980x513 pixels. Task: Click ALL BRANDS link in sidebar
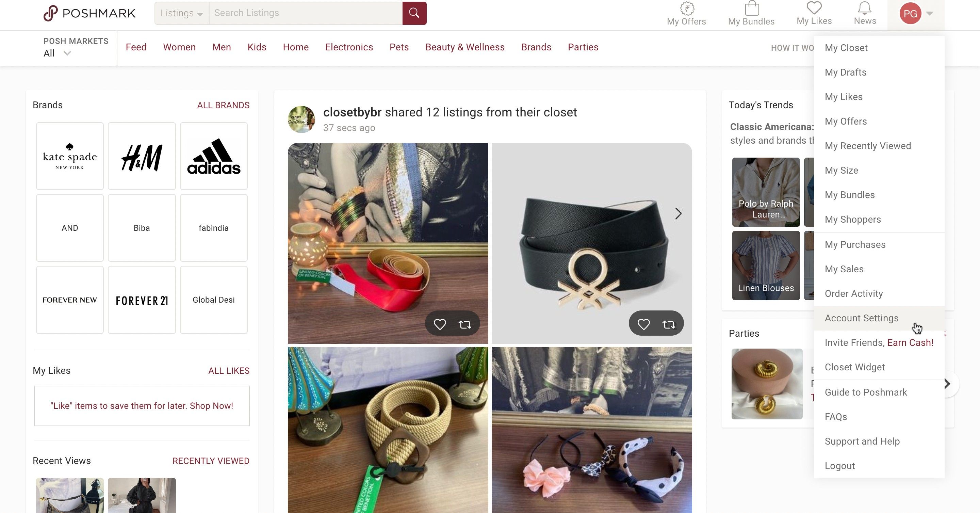pyautogui.click(x=222, y=105)
